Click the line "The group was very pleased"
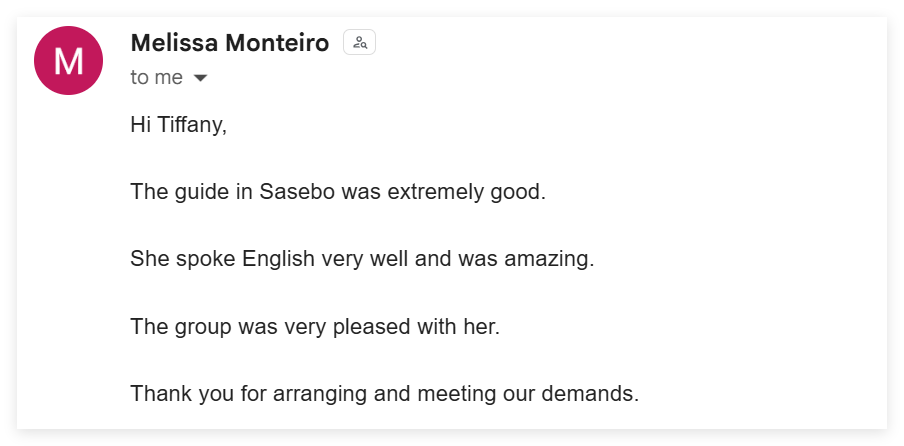The image size is (904, 446). [x=314, y=326]
